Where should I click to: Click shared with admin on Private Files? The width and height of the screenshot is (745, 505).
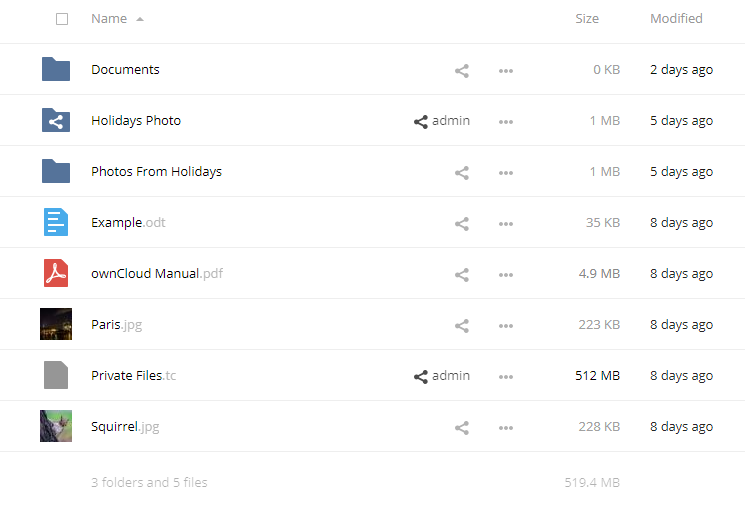click(x=442, y=376)
